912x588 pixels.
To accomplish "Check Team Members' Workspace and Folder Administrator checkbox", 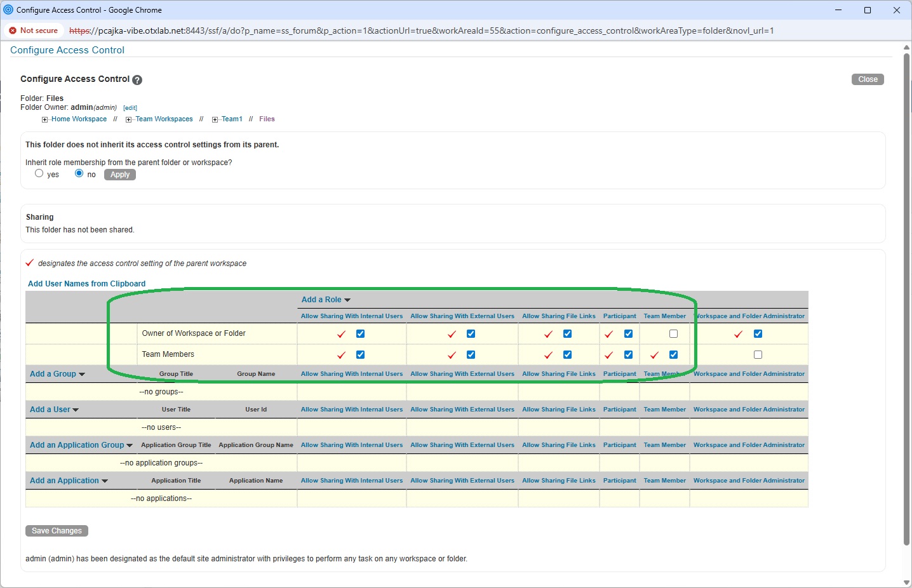I will (758, 355).
